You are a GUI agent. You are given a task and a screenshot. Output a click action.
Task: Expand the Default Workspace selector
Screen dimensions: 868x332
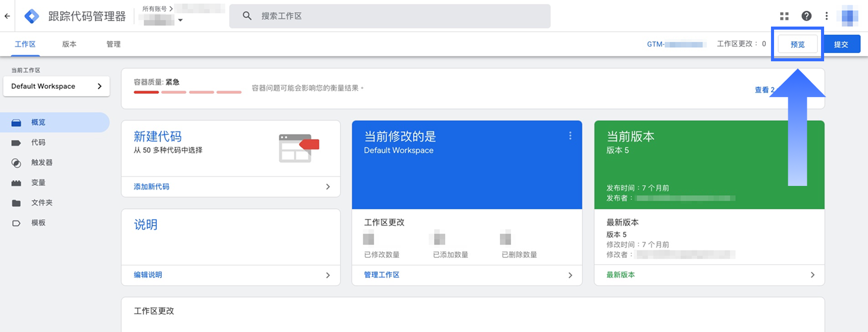pyautogui.click(x=56, y=86)
